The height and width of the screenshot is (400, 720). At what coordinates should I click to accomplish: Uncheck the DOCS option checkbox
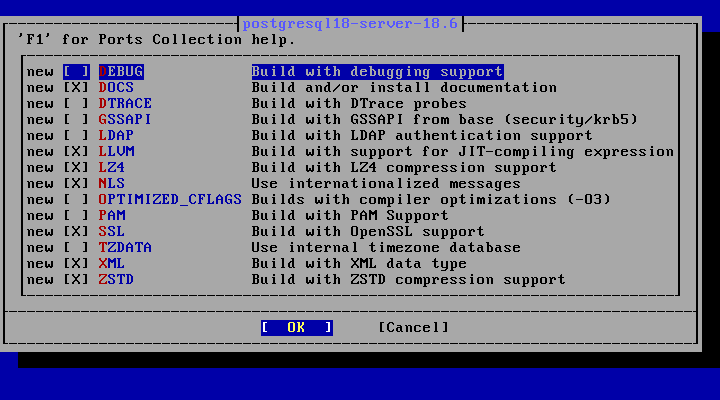coord(76,88)
